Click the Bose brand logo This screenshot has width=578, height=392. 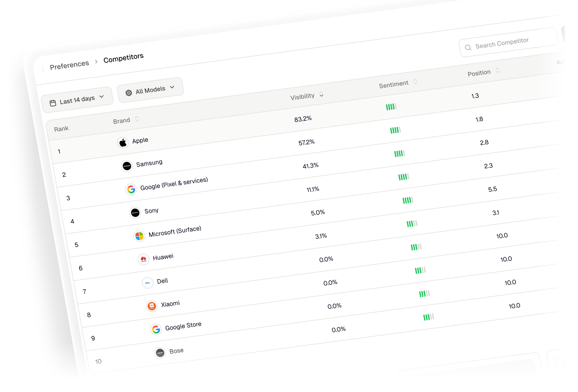click(160, 353)
